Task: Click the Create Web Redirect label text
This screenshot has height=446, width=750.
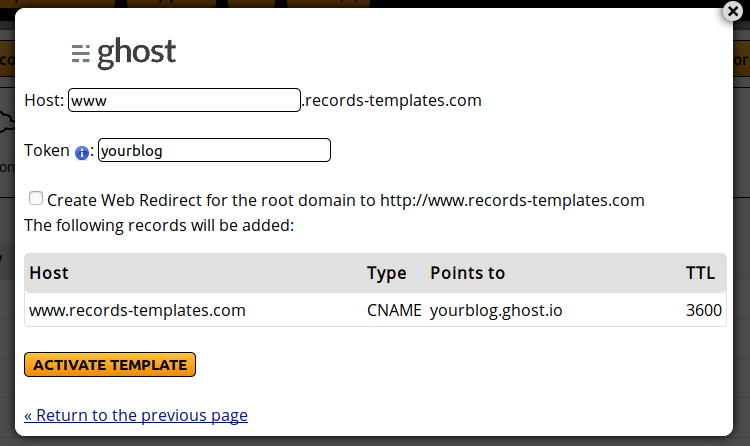Action: pyautogui.click(x=346, y=200)
